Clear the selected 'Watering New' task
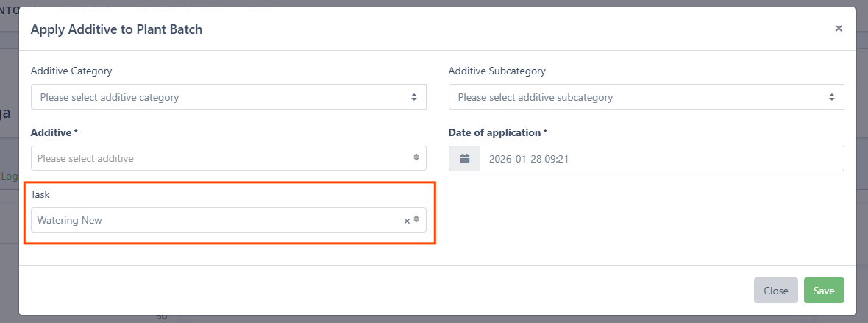 pyautogui.click(x=407, y=221)
